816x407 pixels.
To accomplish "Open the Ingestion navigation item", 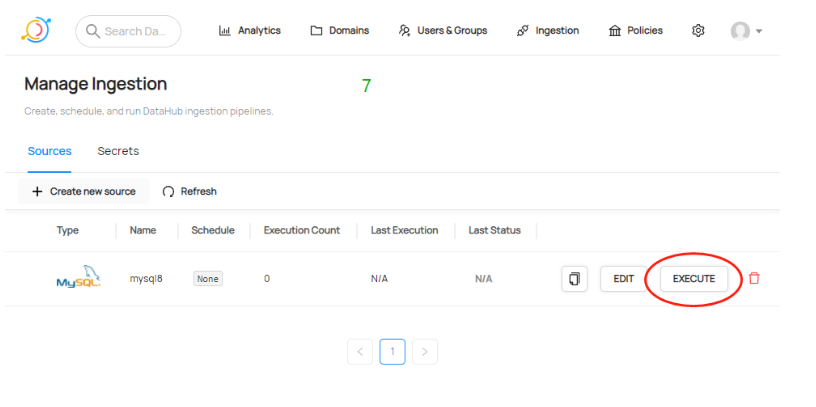I will [547, 31].
